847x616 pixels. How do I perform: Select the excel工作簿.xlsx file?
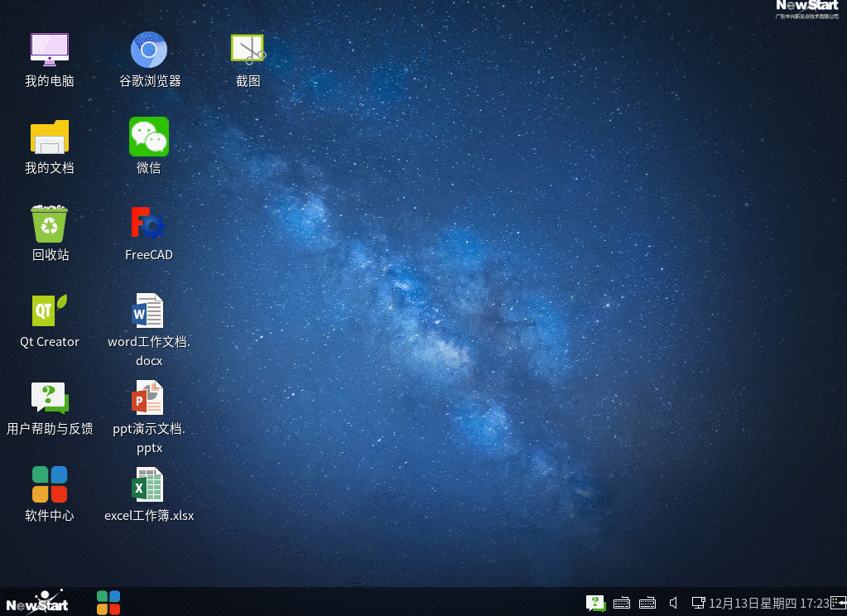149,494
